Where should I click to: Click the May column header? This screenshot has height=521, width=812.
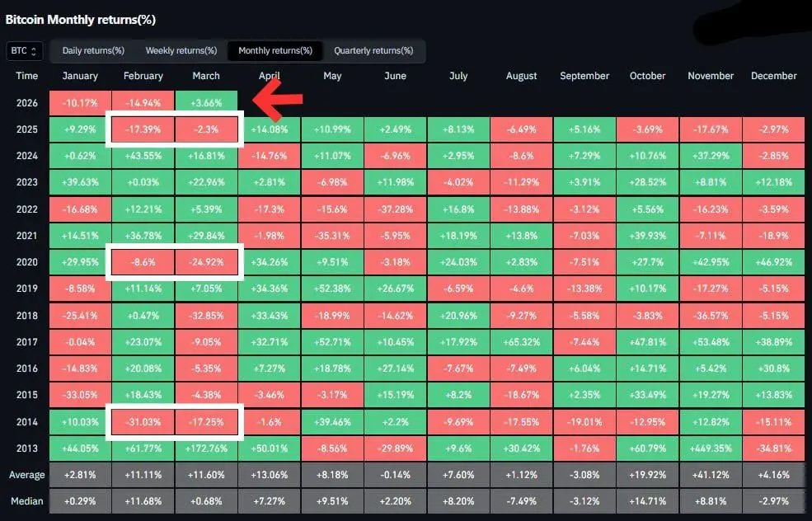point(332,76)
